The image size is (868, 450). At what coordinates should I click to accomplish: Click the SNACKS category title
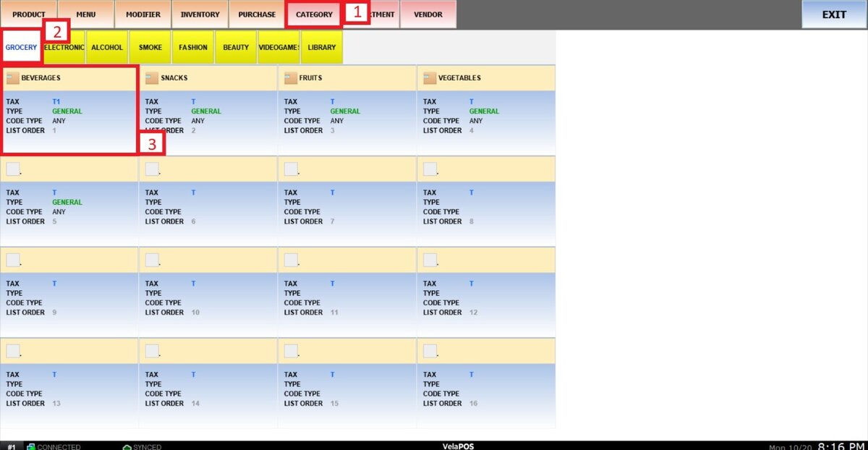(x=174, y=78)
